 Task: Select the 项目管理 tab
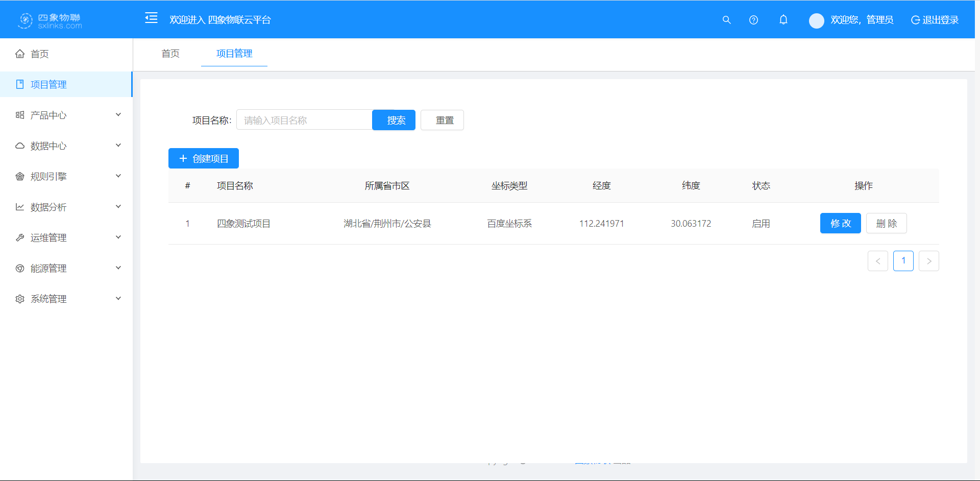[x=234, y=53]
